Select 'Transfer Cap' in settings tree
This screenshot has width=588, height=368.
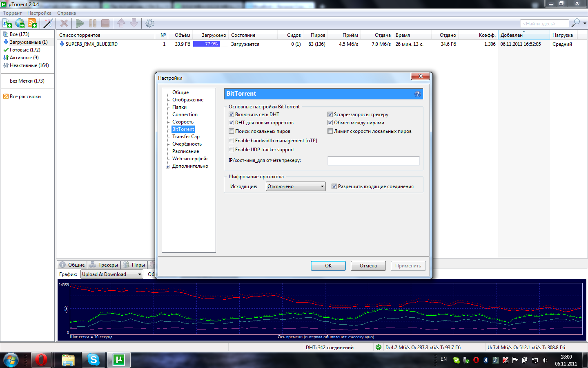click(186, 137)
